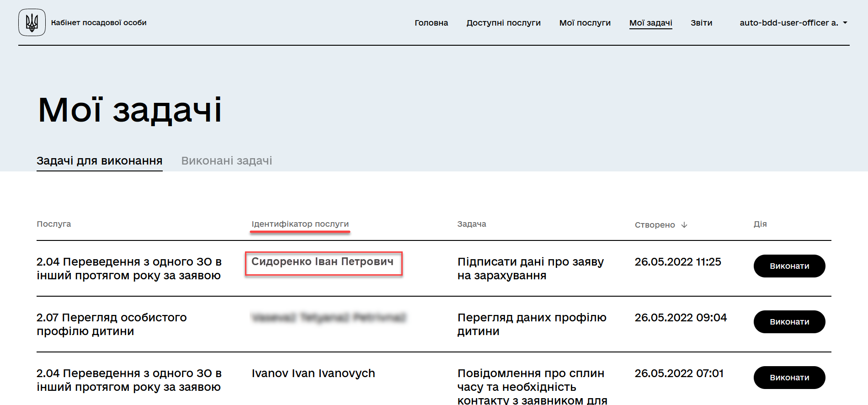Viewport: 868px width, 405px height.
Task: Select Мої задачі in the top menu
Action: (x=650, y=23)
